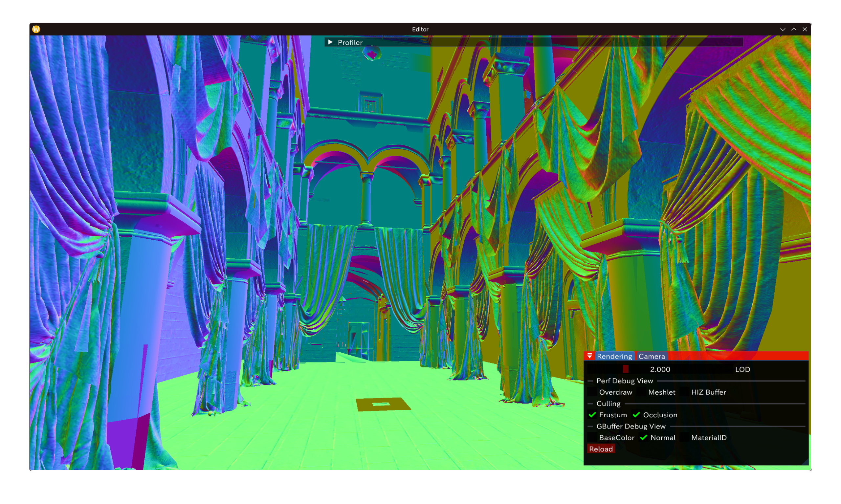The image size is (841, 504).
Task: Uncheck Occlusion culling
Action: 636,415
